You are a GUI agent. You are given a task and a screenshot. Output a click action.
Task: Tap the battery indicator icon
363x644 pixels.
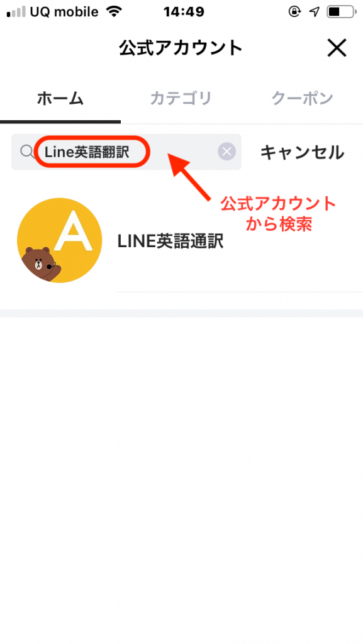coord(342,11)
